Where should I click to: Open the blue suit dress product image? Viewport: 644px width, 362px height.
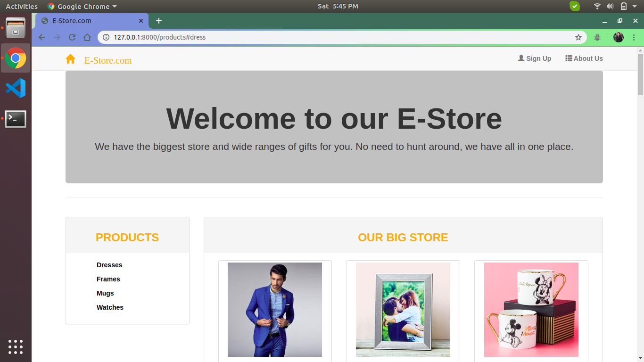(x=275, y=310)
